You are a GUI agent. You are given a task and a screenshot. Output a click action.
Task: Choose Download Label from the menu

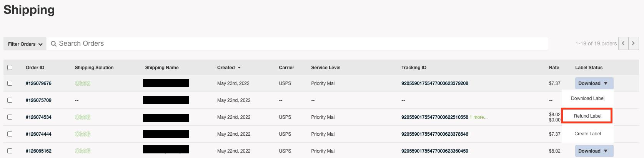tap(587, 98)
